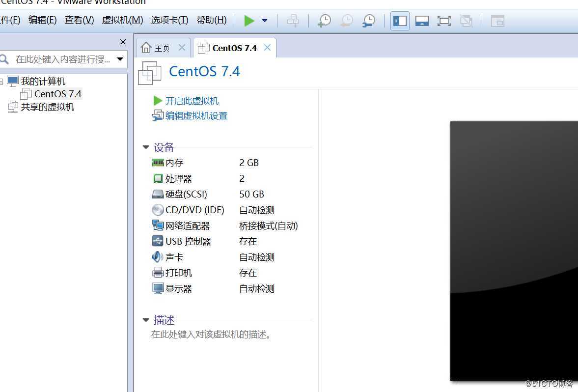The height and width of the screenshot is (392, 578).
Task: Click the 2 GB memory value
Action: click(x=249, y=163)
